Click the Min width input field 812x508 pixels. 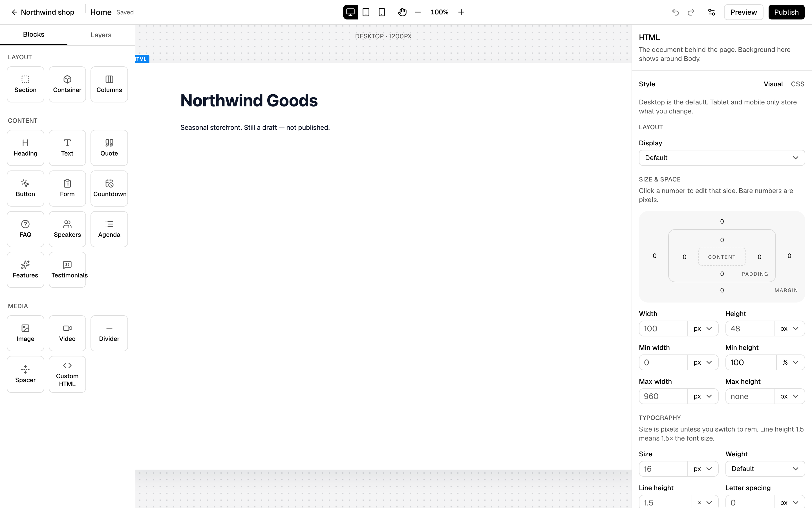tap(663, 363)
